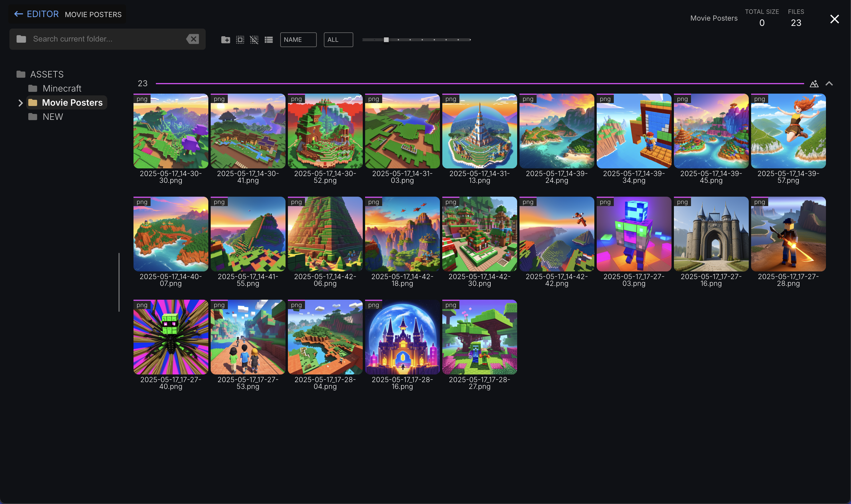851x504 pixels.
Task: Select the blocky robot image 2025-05-17_17-27-03.png
Action: pos(634,234)
